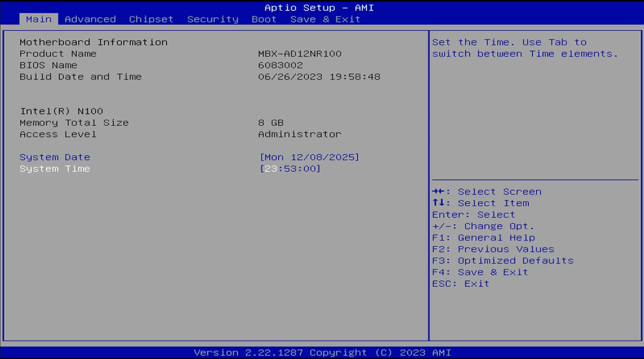
Task: Click the Access Level Administrator value
Action: pos(300,134)
